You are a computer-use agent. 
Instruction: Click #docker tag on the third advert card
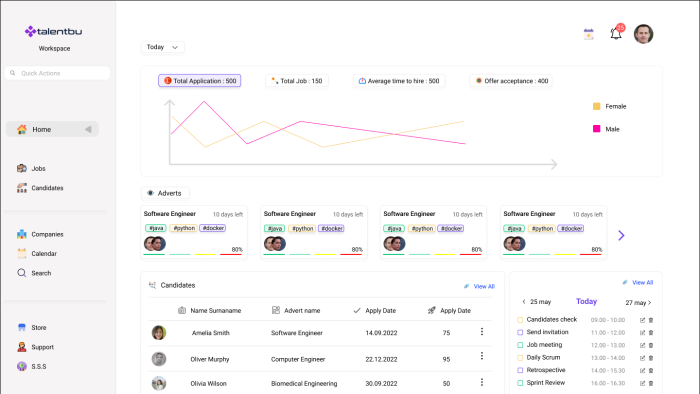(x=451, y=228)
